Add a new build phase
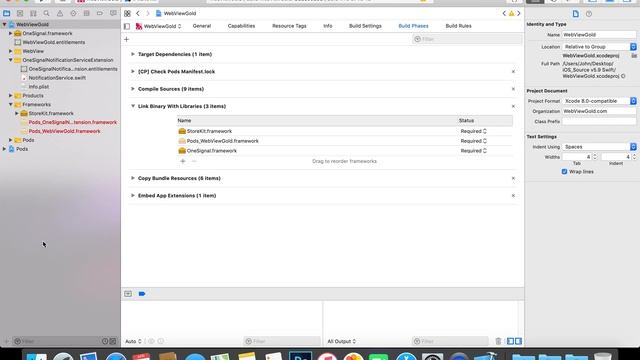This screenshot has width=640, height=360. [x=127, y=40]
